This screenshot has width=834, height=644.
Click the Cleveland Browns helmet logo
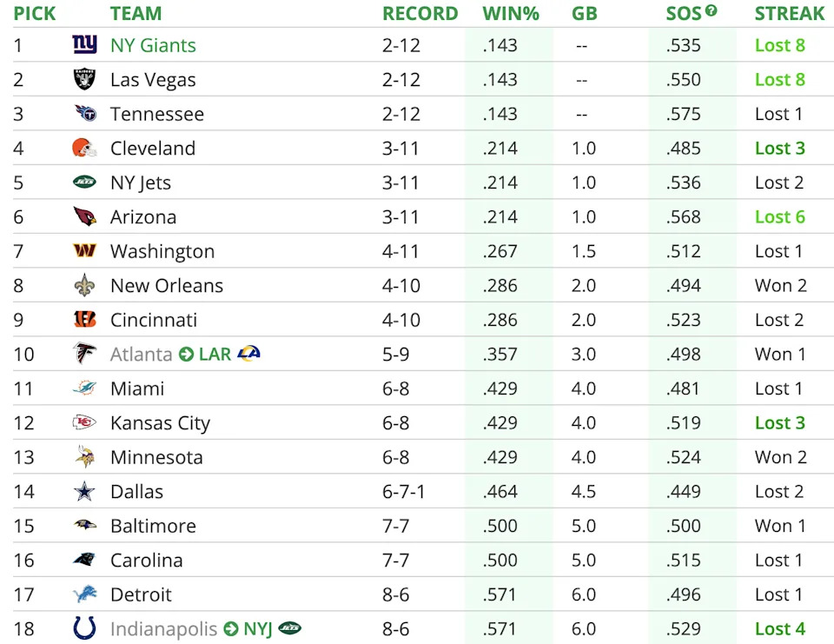[x=85, y=149]
